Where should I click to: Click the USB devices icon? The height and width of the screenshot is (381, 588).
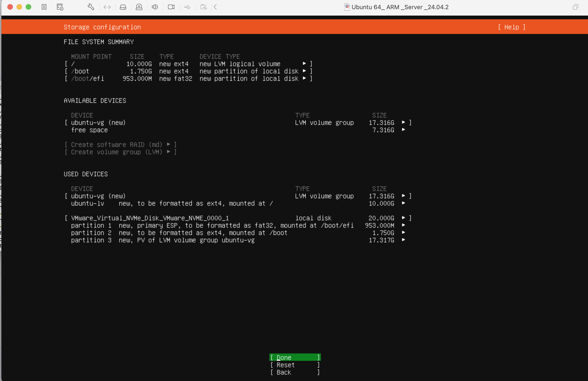pyautogui.click(x=187, y=7)
